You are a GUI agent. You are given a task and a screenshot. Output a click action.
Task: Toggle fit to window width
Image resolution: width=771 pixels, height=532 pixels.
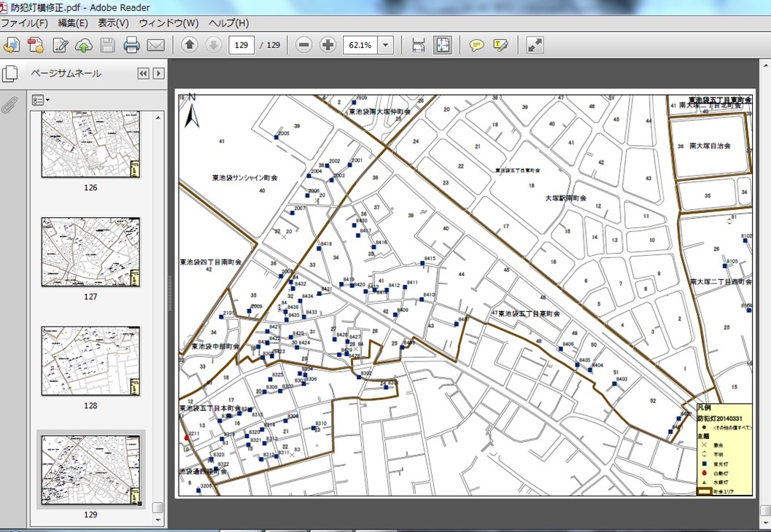click(419, 45)
